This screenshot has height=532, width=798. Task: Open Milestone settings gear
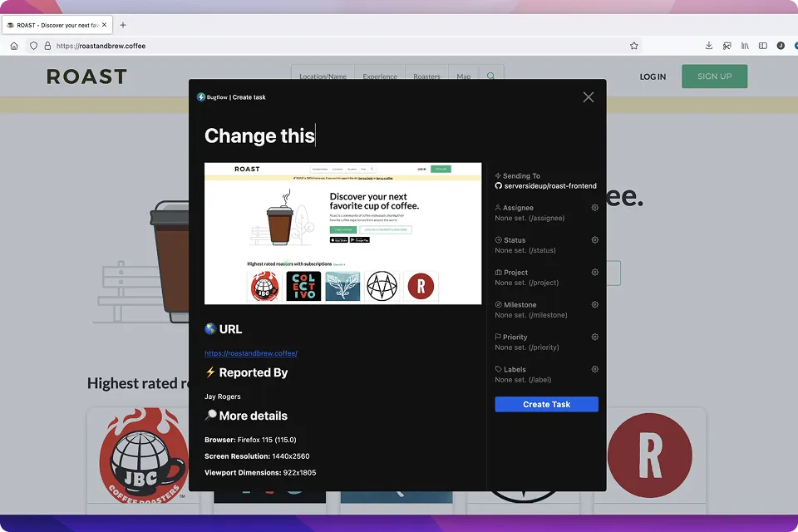(x=594, y=304)
